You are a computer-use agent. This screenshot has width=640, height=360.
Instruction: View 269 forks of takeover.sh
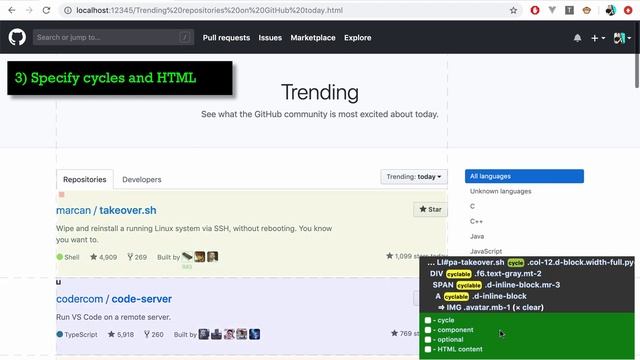pyautogui.click(x=137, y=257)
